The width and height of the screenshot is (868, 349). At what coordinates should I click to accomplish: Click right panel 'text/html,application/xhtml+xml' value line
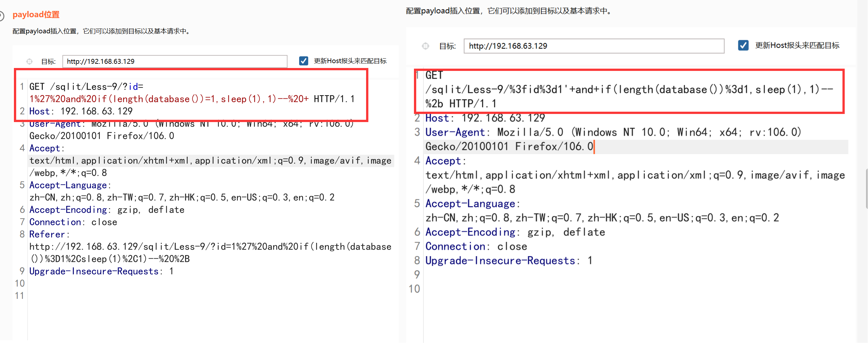point(635,175)
